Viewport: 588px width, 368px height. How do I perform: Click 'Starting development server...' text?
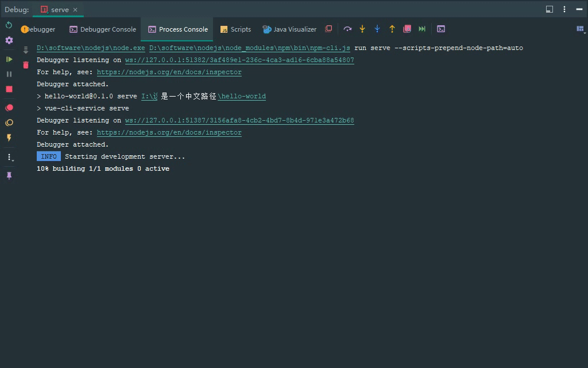(125, 156)
